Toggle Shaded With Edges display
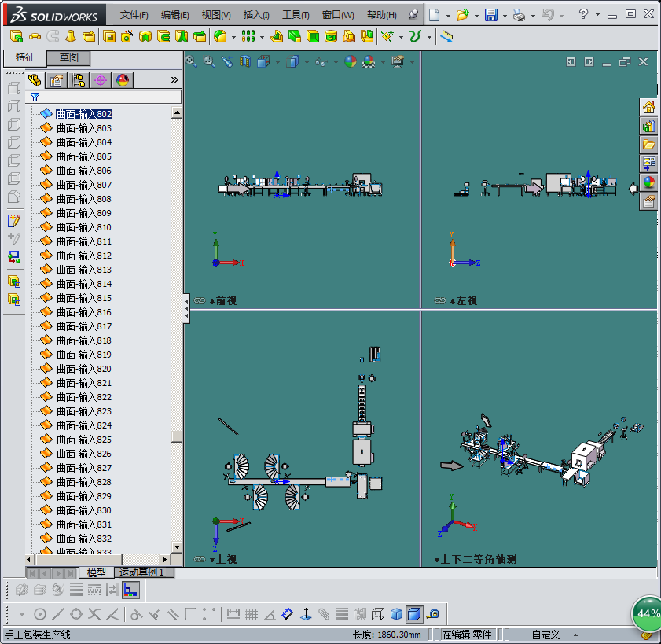Image resolution: width=661 pixels, height=644 pixels. 414,614
